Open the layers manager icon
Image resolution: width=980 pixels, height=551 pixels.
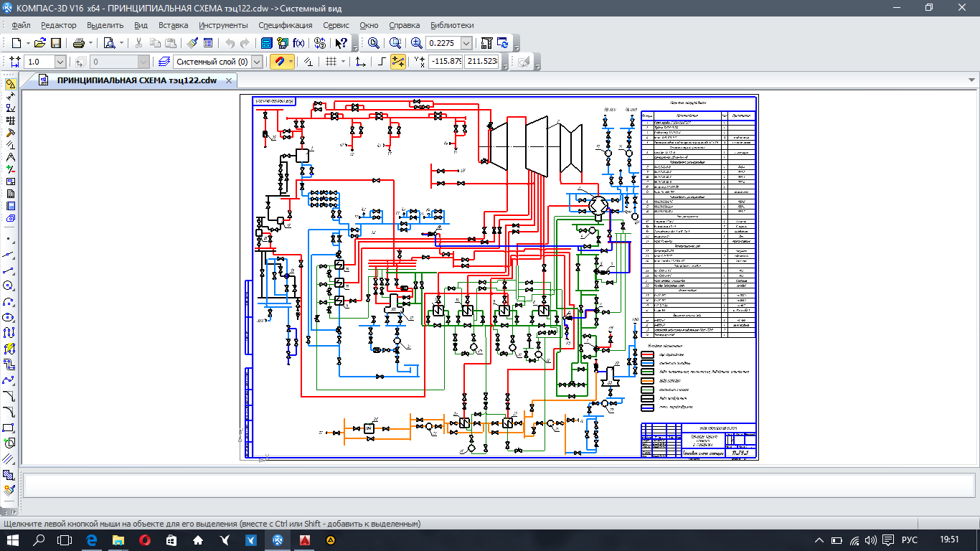pyautogui.click(x=164, y=62)
